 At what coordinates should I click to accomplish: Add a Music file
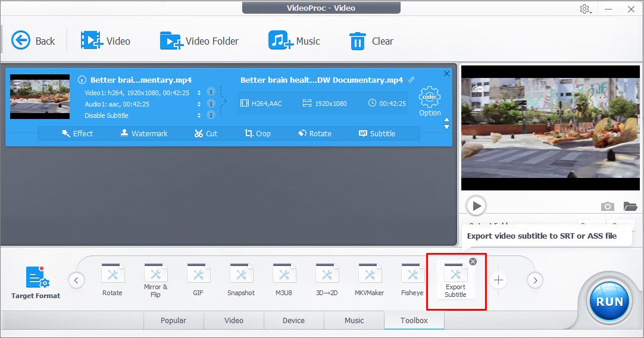click(x=294, y=40)
